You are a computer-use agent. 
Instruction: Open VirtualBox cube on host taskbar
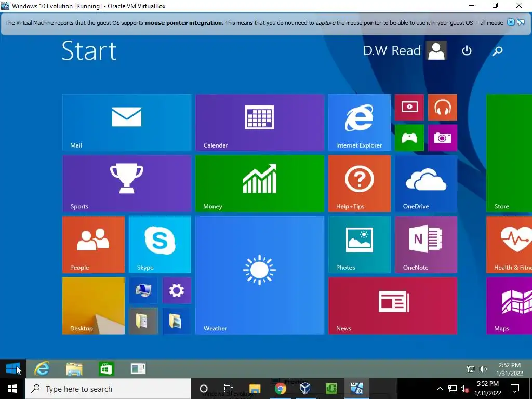(305, 389)
